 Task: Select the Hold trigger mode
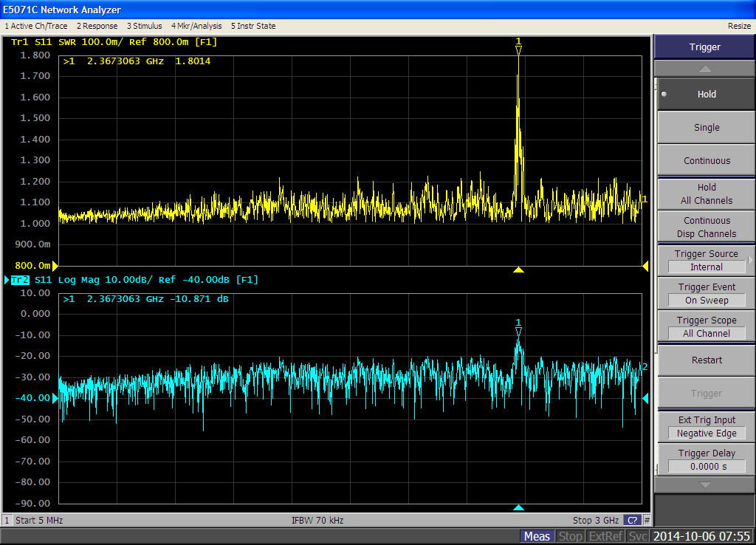pyautogui.click(x=705, y=95)
